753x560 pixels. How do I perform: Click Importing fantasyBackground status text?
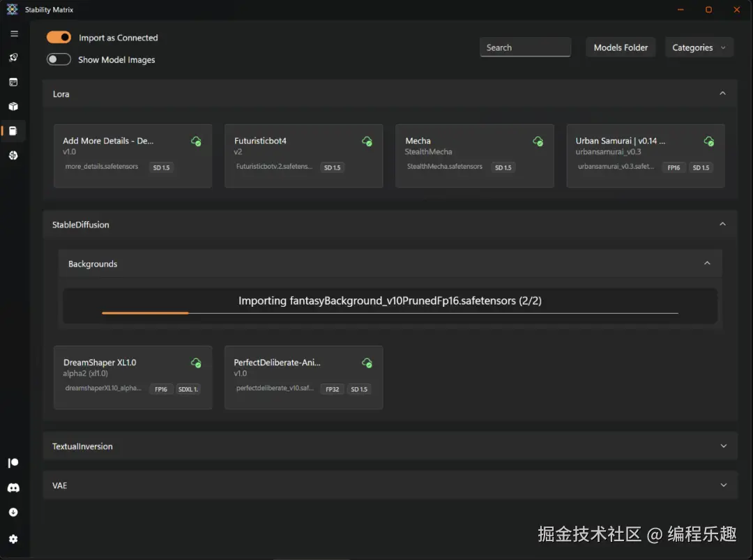tap(390, 301)
